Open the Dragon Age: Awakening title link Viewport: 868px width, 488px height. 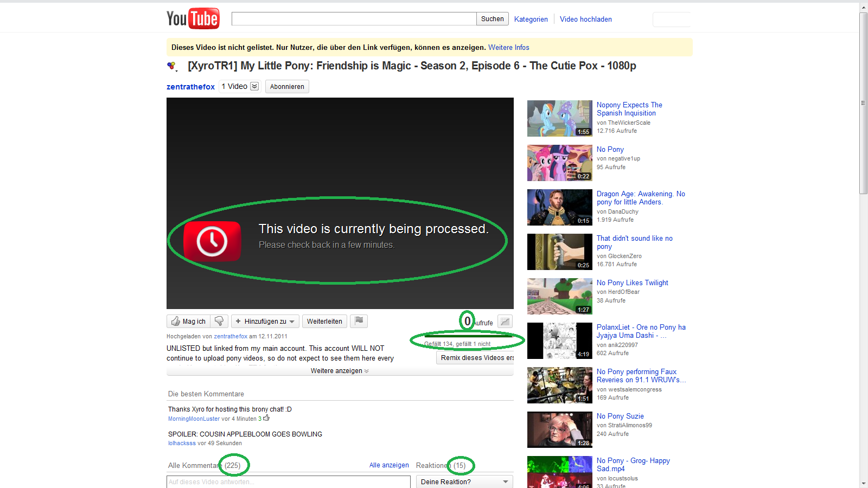(x=641, y=198)
